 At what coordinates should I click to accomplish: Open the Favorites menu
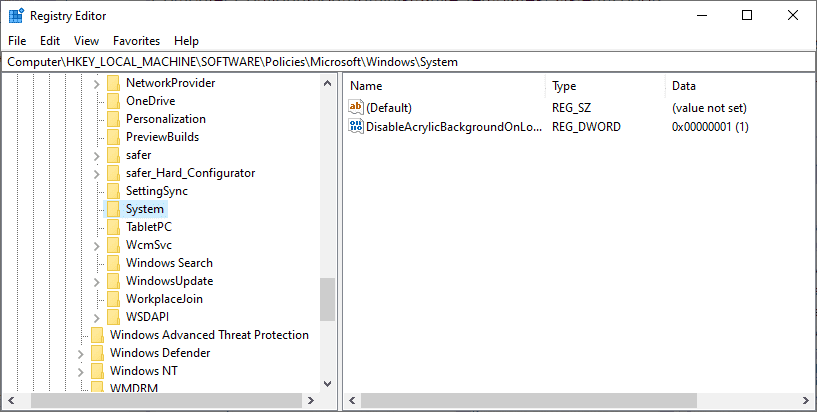click(x=136, y=41)
